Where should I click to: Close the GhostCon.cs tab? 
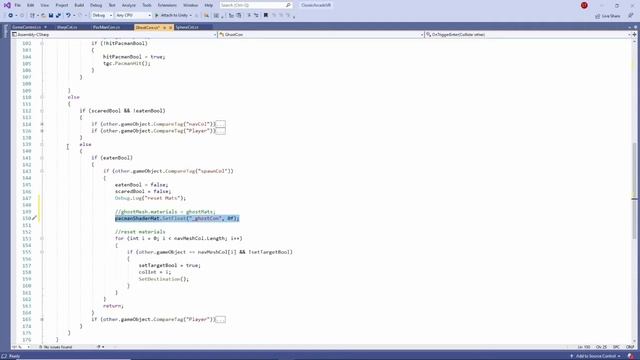tap(170, 27)
